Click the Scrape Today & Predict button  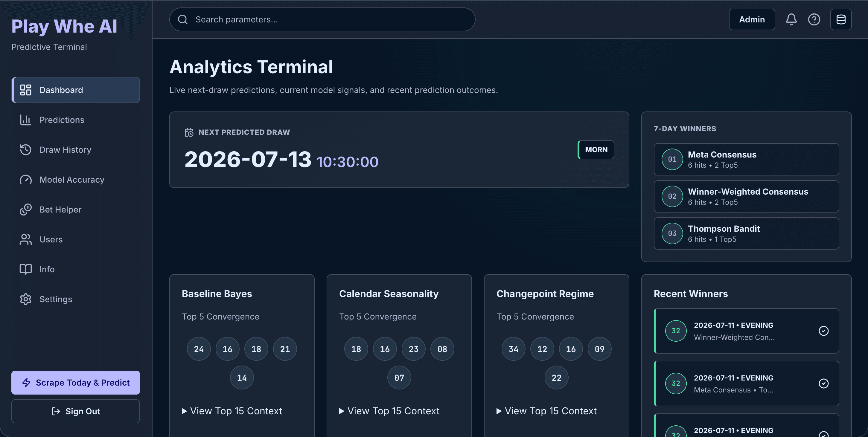pyautogui.click(x=76, y=383)
